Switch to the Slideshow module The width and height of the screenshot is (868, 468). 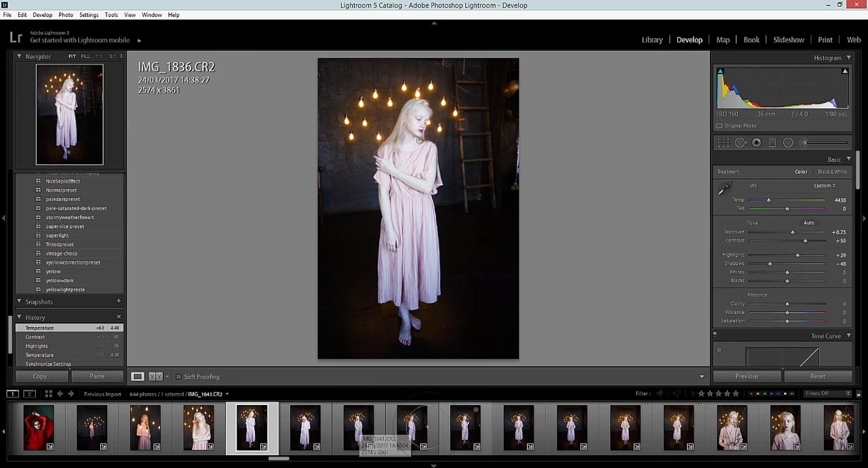[789, 40]
